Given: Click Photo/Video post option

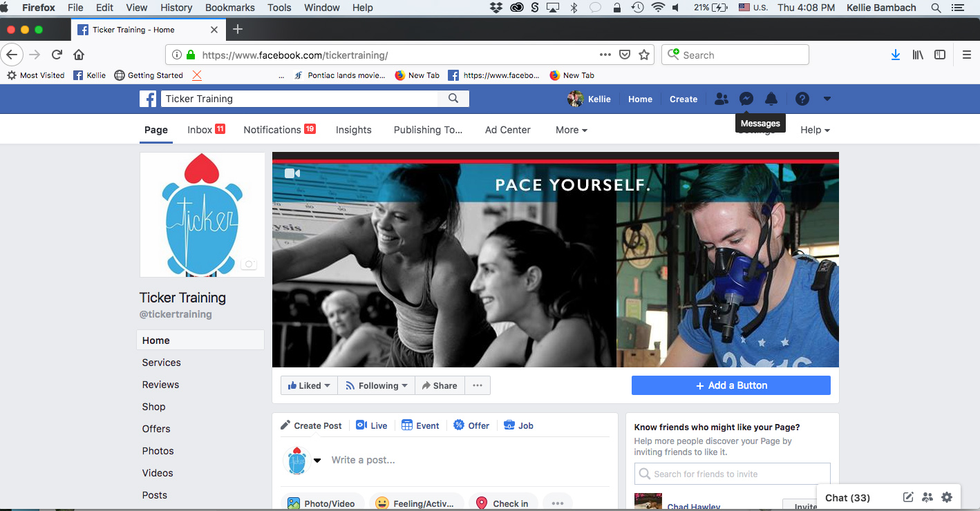Looking at the screenshot, I should tap(321, 503).
